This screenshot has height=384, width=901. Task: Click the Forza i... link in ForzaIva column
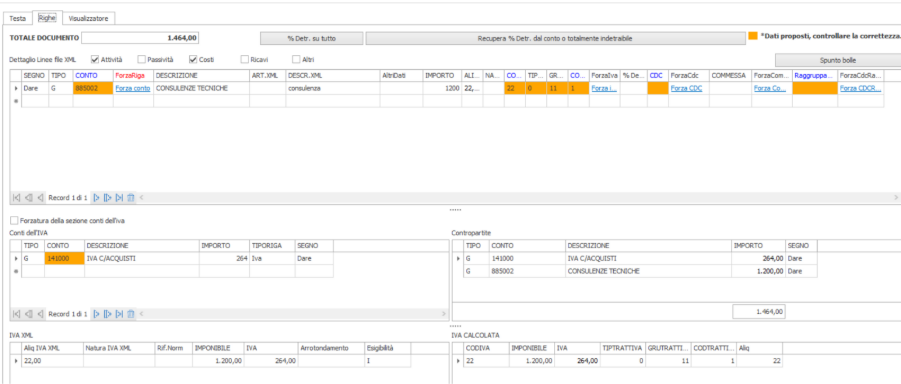(x=604, y=89)
